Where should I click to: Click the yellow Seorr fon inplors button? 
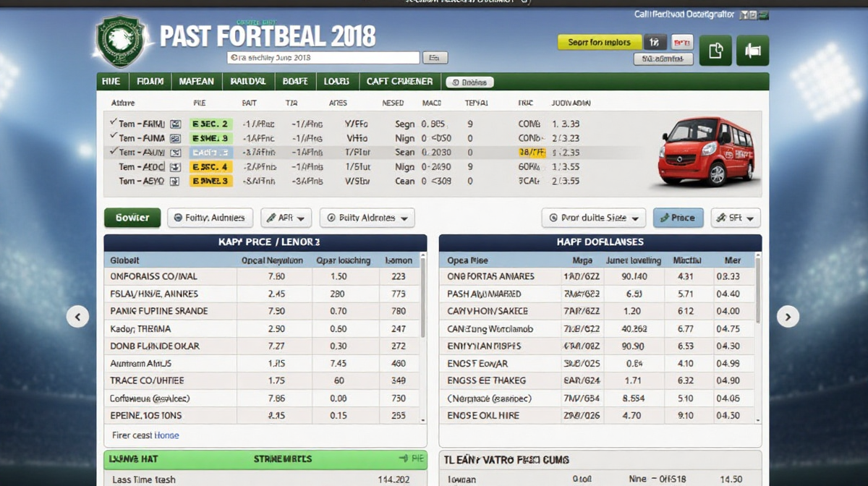(x=599, y=42)
